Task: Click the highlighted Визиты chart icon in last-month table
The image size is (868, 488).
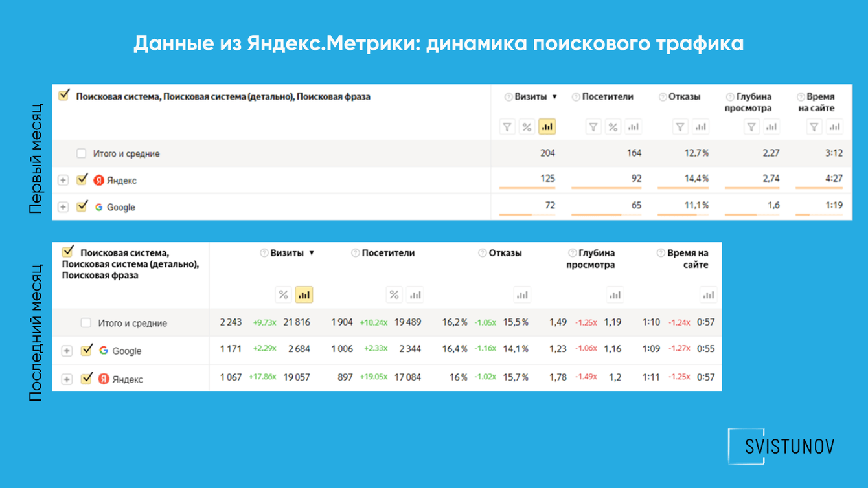Action: coord(304,294)
